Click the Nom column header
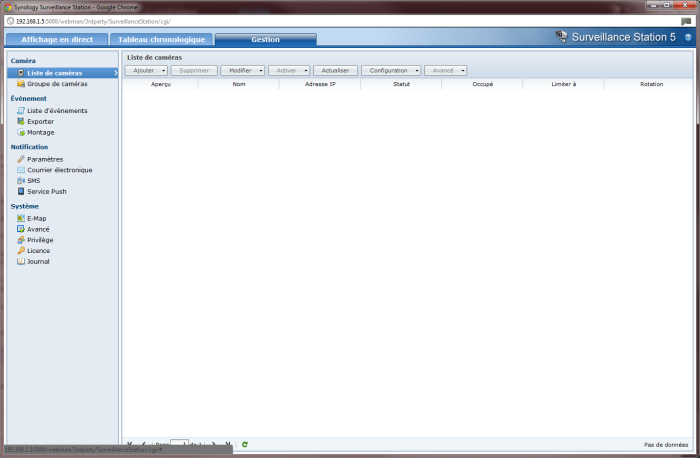This screenshot has width=700, height=458. pyautogui.click(x=239, y=84)
